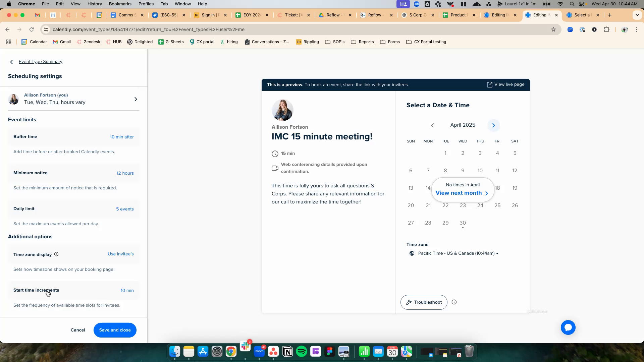Open Spotify from the dock
644x362 pixels.
[x=302, y=351]
